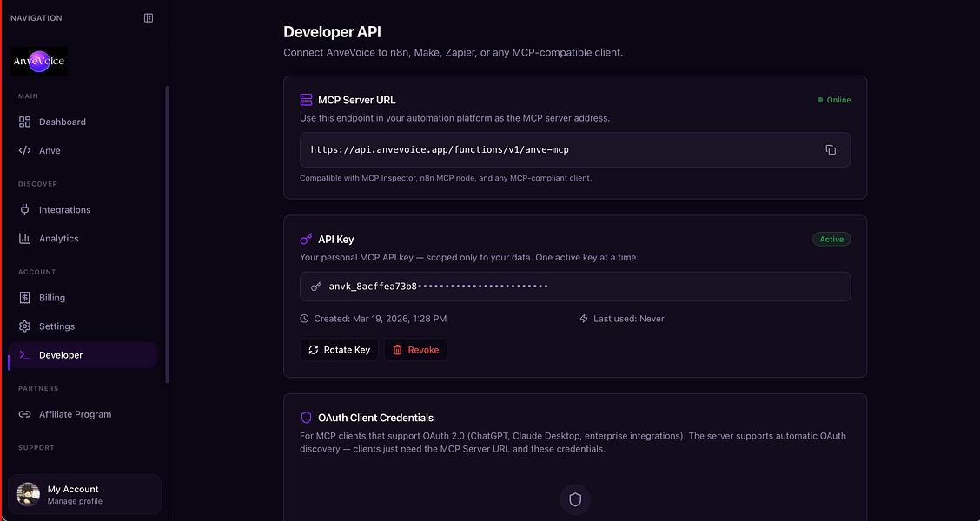The width and height of the screenshot is (980, 521).
Task: Click the lightning icon by Last used
Action: 584,319
